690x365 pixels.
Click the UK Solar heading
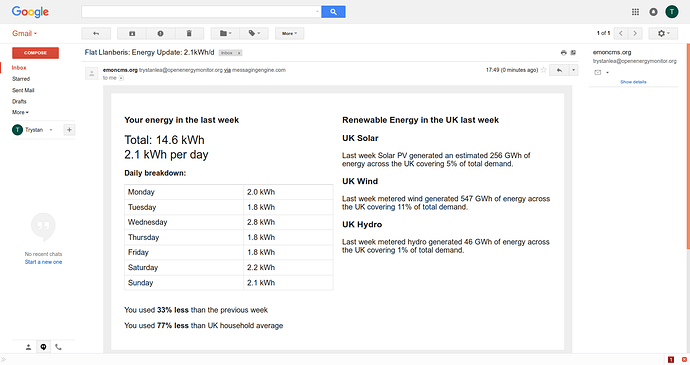tap(360, 138)
